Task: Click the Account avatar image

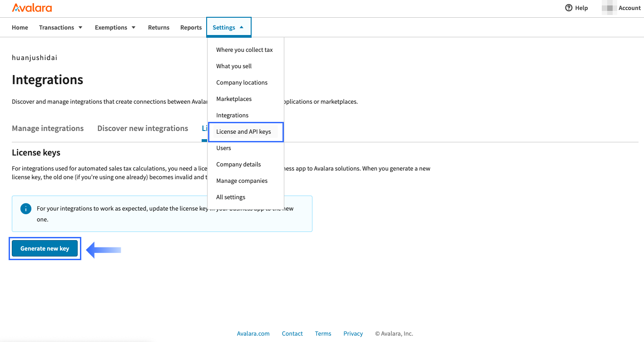Action: coord(609,8)
